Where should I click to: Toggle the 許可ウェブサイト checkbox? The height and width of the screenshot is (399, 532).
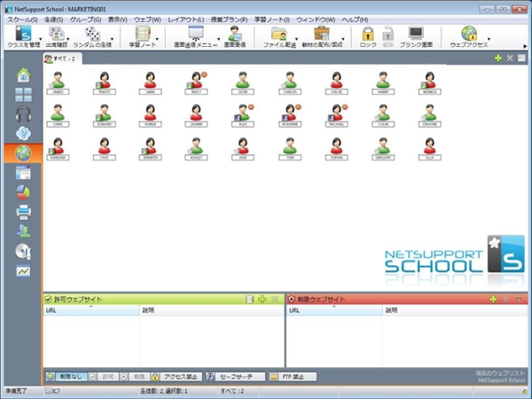pos(49,300)
